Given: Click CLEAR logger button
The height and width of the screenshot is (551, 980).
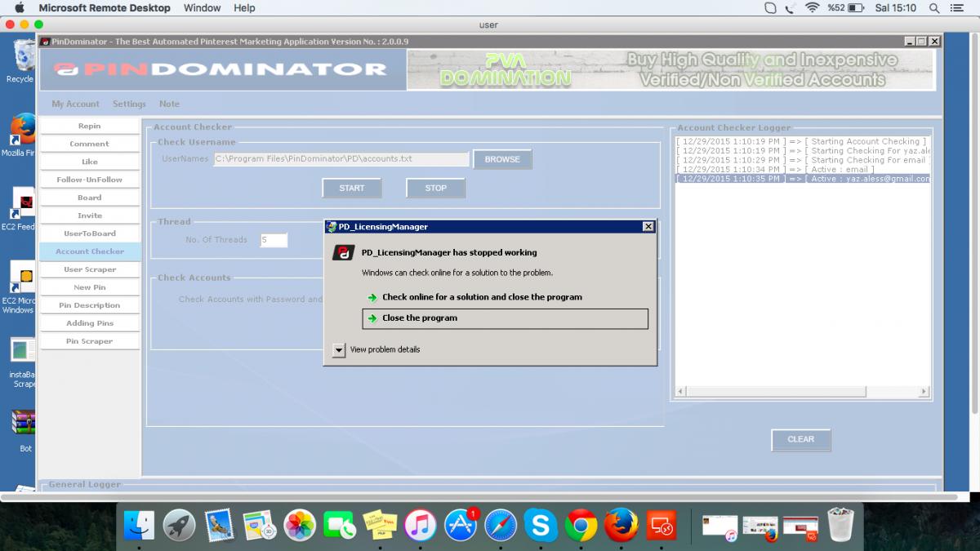Looking at the screenshot, I should click(x=800, y=439).
